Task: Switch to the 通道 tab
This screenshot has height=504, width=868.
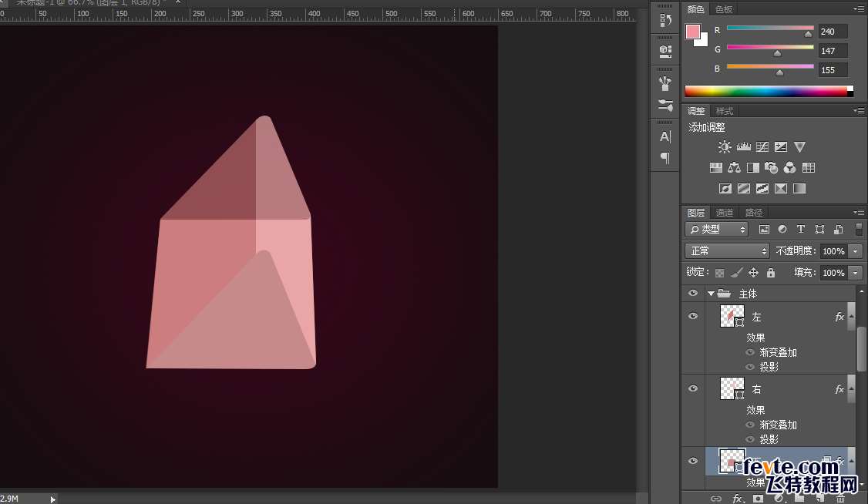Action: 724,213
